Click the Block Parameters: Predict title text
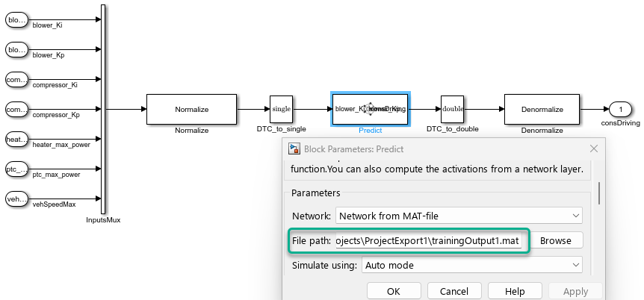 coord(353,149)
